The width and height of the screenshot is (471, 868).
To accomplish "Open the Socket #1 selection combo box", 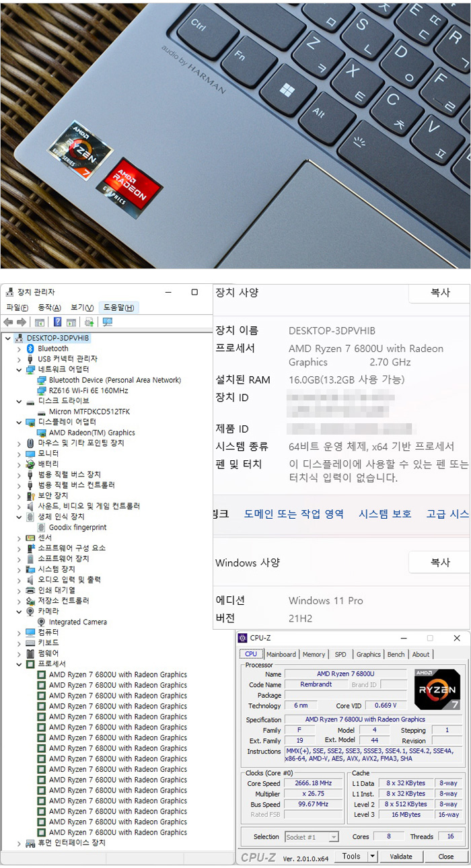I will pos(312,837).
